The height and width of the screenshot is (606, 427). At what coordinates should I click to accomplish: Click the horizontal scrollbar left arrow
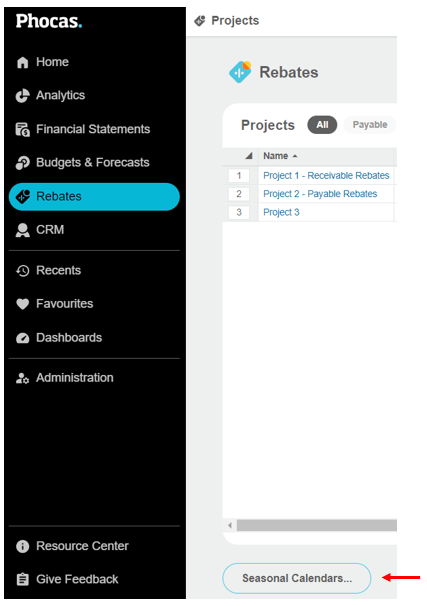(x=230, y=525)
